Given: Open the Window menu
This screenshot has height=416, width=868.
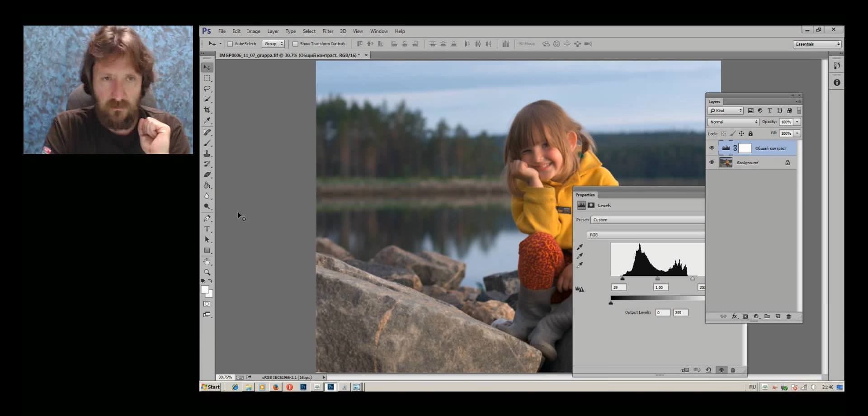Looking at the screenshot, I should (x=379, y=31).
